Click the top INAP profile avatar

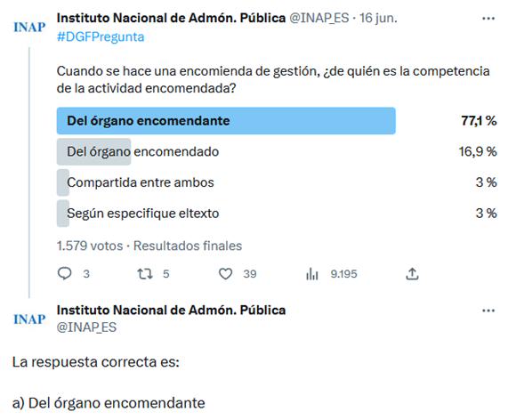click(x=29, y=28)
